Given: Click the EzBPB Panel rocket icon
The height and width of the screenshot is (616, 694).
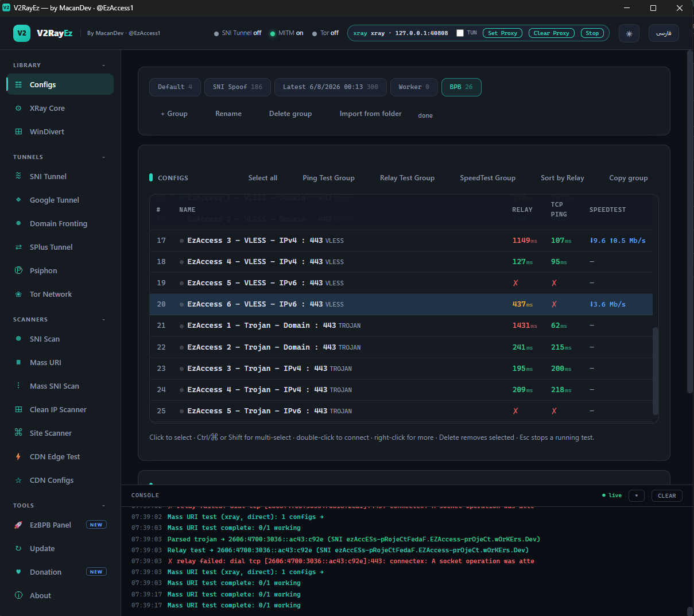Looking at the screenshot, I should [18, 525].
